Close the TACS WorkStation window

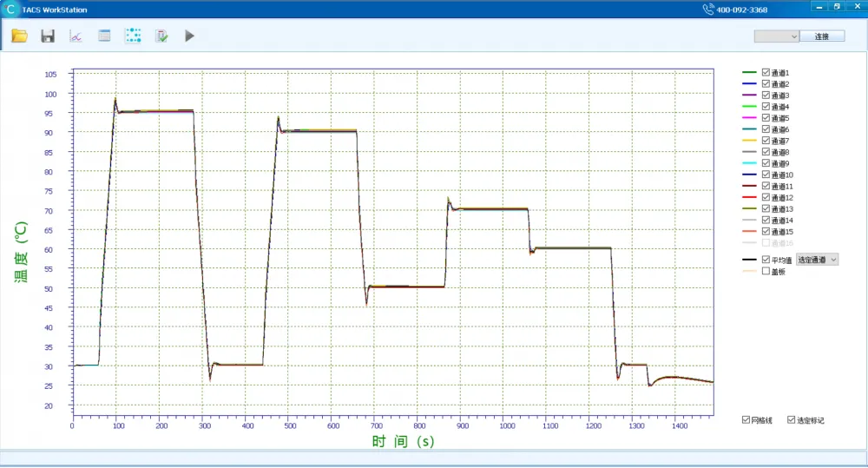click(857, 7)
